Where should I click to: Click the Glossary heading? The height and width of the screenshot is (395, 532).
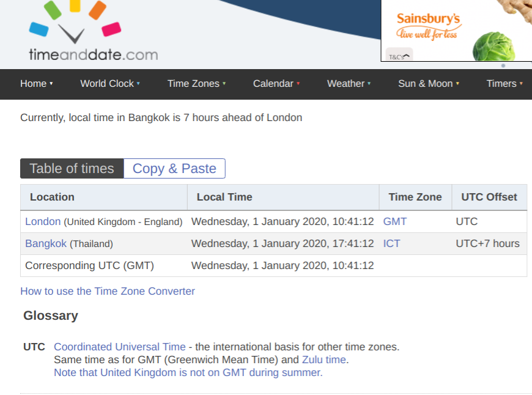(51, 316)
